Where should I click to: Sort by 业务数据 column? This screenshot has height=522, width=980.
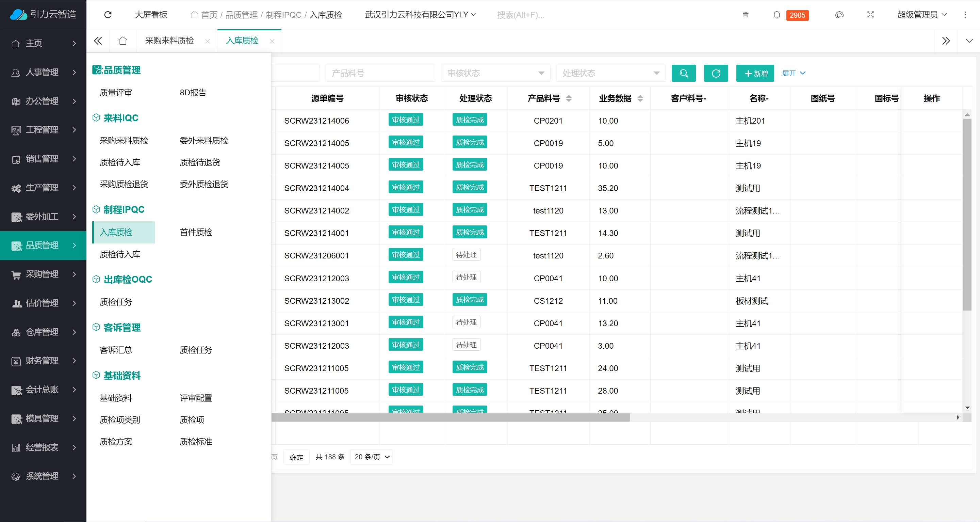640,98
